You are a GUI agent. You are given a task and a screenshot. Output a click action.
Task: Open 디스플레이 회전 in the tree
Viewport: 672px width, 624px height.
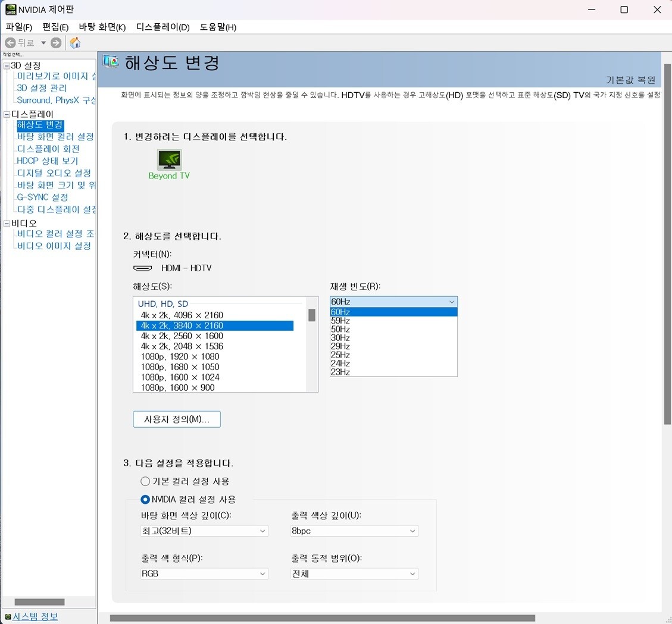tap(48, 149)
